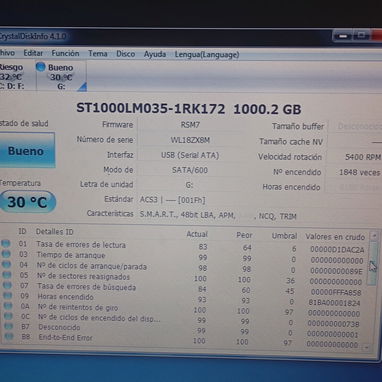Click raw value 00000D1DAC2A

click(x=337, y=249)
